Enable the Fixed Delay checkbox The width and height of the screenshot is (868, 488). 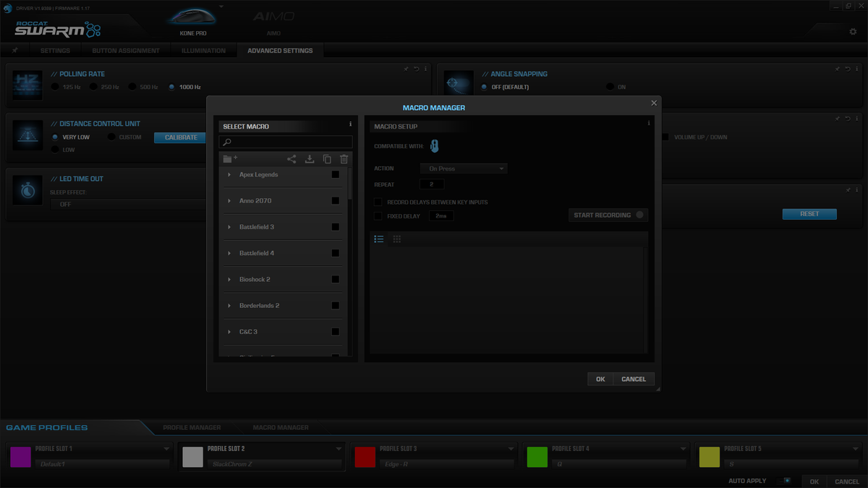pyautogui.click(x=378, y=215)
